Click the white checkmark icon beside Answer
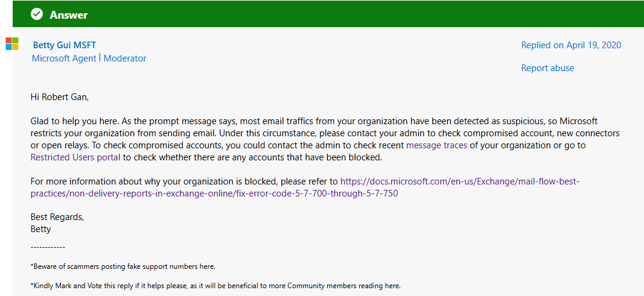Screen dimensions: 644x296 (x=37, y=14)
